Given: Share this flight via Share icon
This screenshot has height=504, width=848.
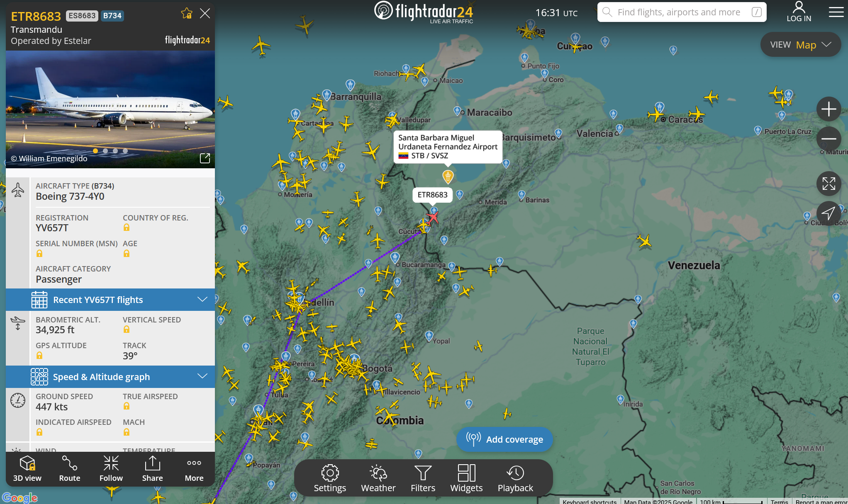Looking at the screenshot, I should (152, 468).
